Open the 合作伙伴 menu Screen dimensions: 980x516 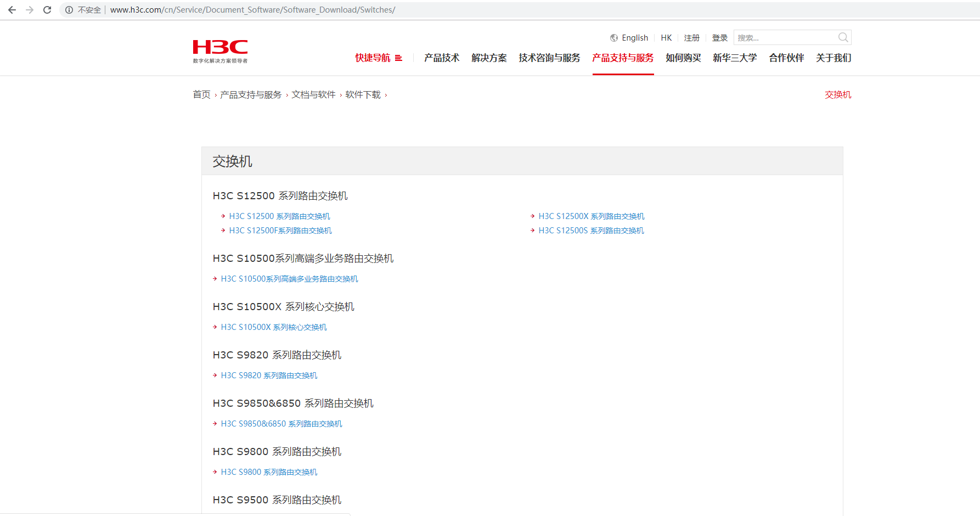(x=786, y=58)
